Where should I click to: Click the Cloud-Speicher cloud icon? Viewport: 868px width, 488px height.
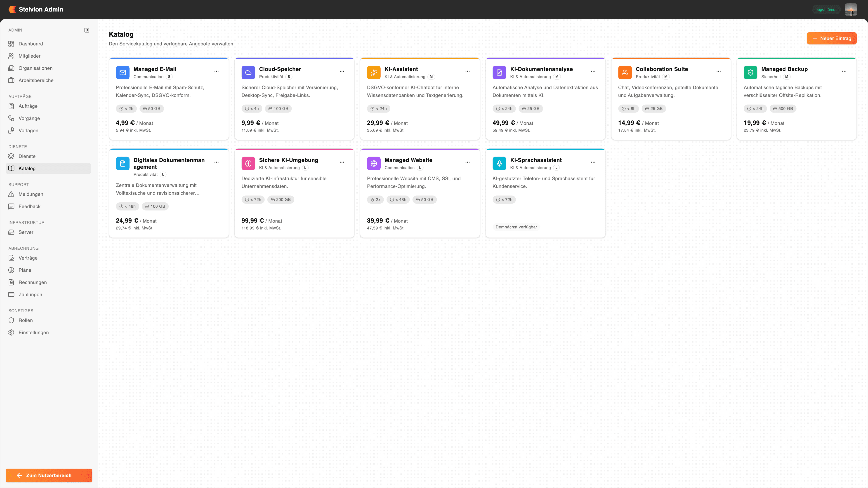(248, 72)
